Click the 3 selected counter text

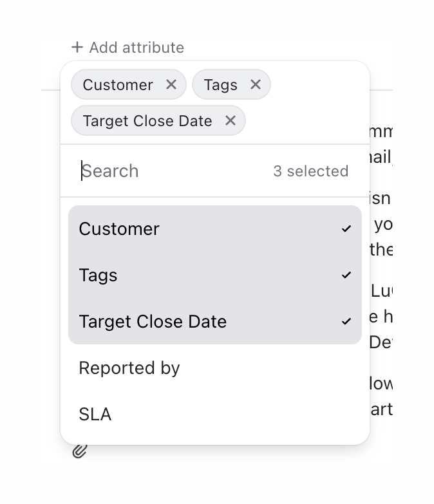[x=310, y=171]
